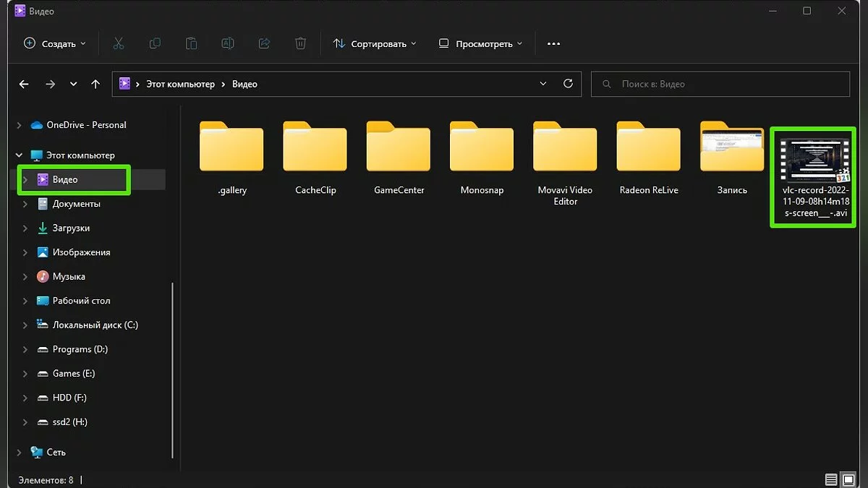Click the Создать new item button
Screen dimensions: 868x488
pos(55,43)
